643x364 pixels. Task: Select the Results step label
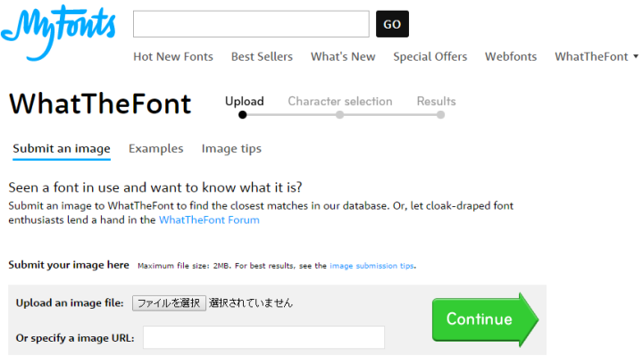click(437, 101)
